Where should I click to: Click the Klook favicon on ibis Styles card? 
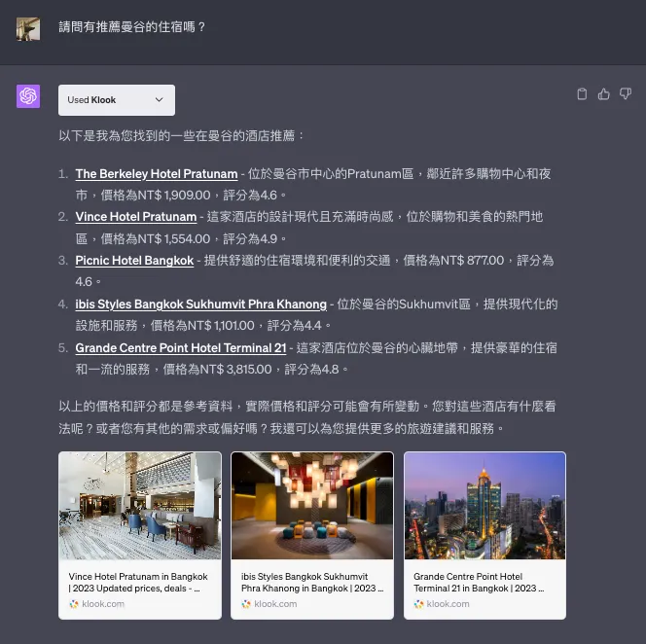(246, 604)
